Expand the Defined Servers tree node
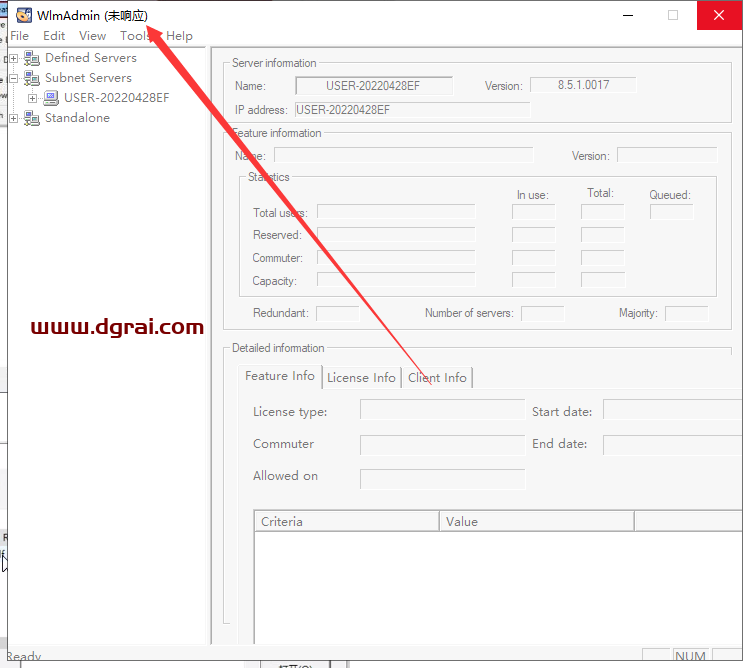The image size is (750, 668). (x=14, y=58)
